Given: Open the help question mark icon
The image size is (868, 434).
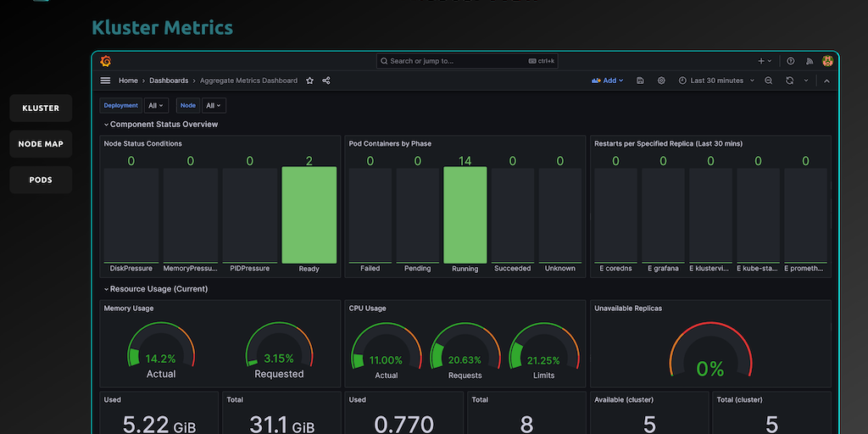Looking at the screenshot, I should [791, 61].
